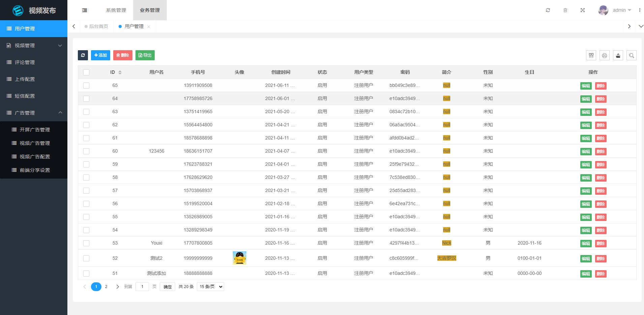Check the checkbox for user ID 52
The height and width of the screenshot is (315, 644).
click(86, 258)
